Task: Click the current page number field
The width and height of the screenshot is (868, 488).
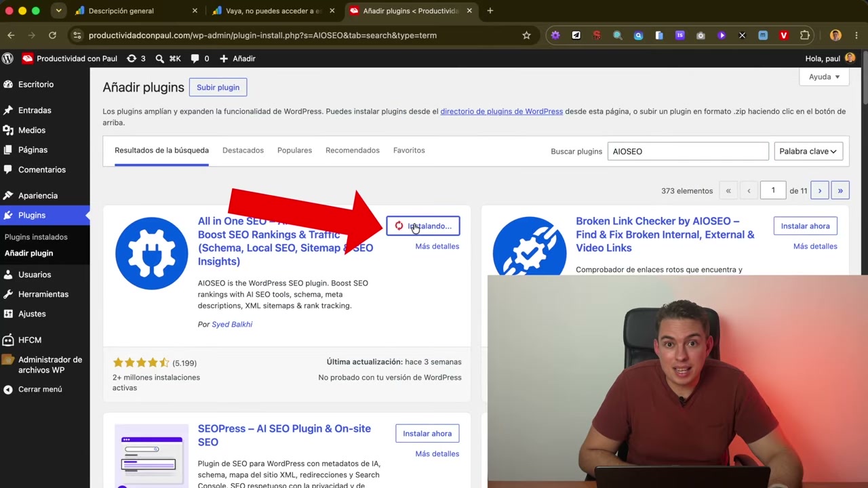Action: point(773,190)
